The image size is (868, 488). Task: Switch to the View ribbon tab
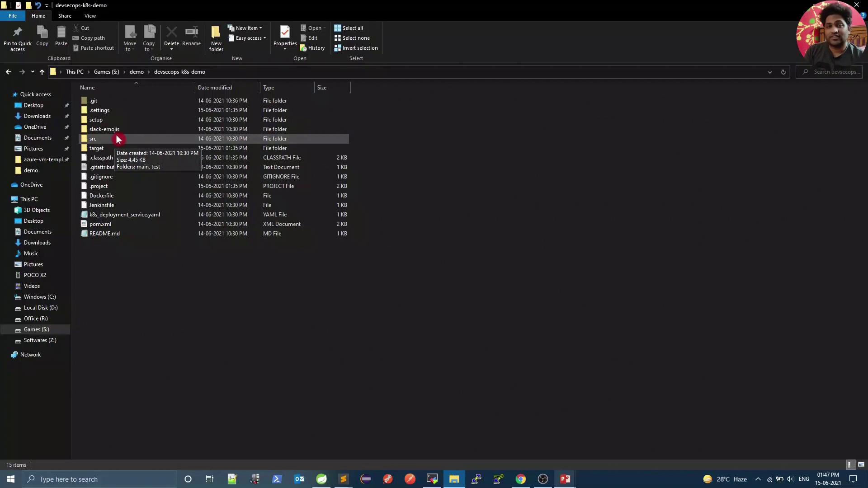[x=90, y=16]
